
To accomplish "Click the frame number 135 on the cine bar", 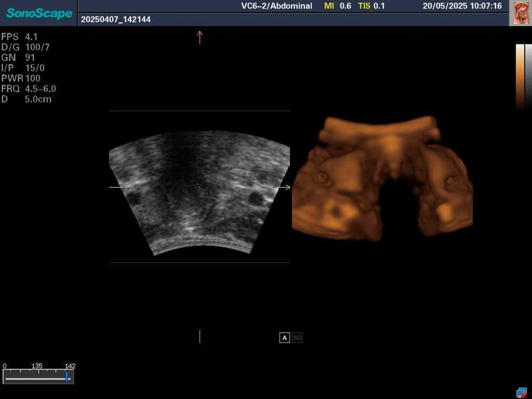I will pyautogui.click(x=37, y=366).
